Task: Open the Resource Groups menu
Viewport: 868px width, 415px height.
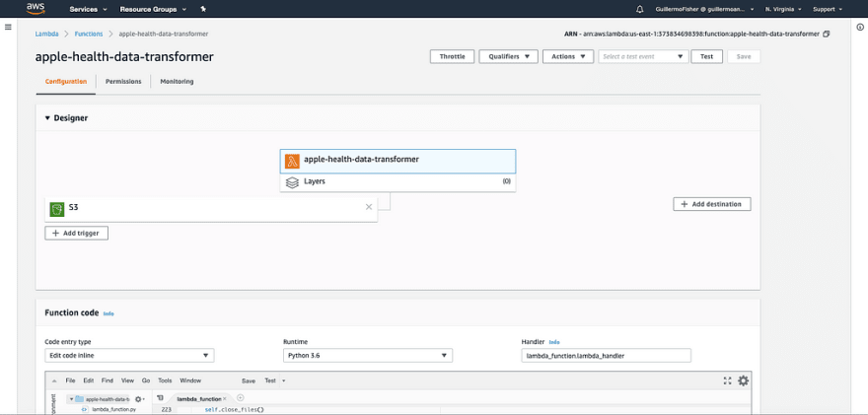Action: pyautogui.click(x=153, y=10)
